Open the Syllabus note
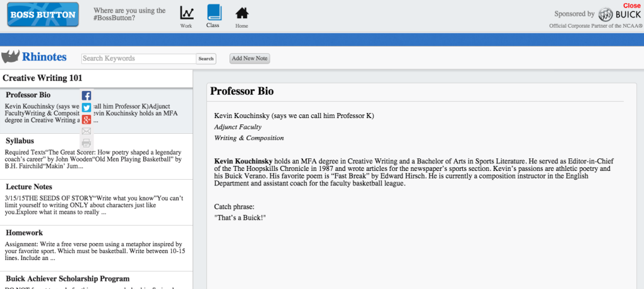Viewport: 644px width, 289px height. point(20,141)
